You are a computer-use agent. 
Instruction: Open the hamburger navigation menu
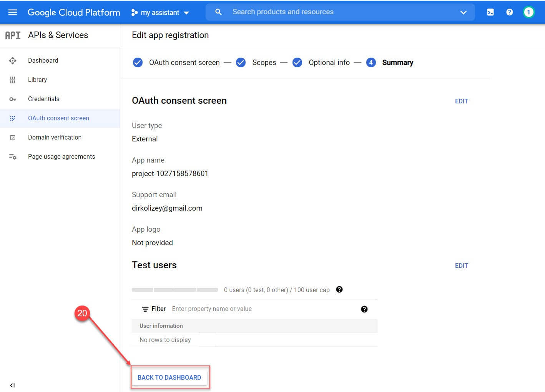point(13,12)
